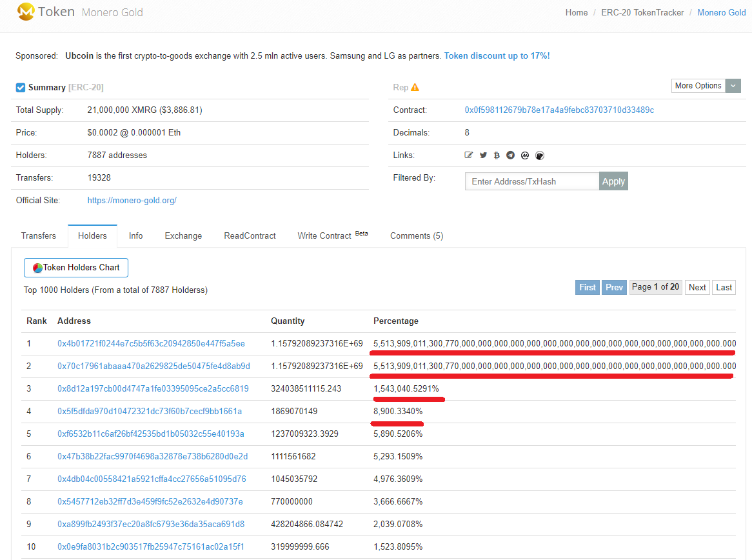Click the Quantity column header
The width and height of the screenshot is (752, 560).
[287, 321]
